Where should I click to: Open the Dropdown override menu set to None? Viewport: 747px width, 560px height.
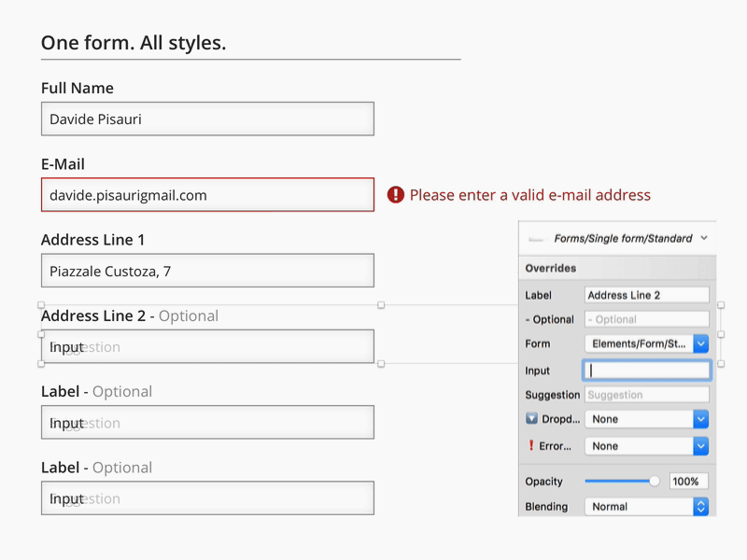(646, 419)
